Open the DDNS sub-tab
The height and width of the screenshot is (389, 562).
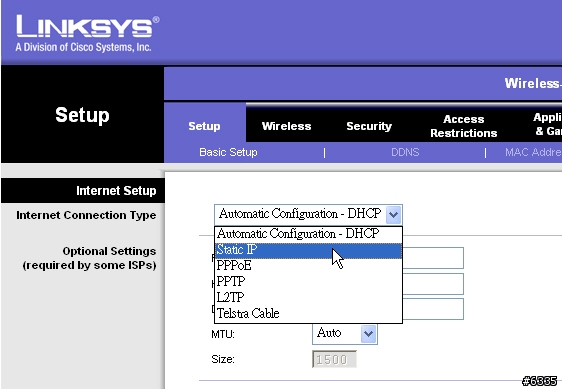click(405, 152)
